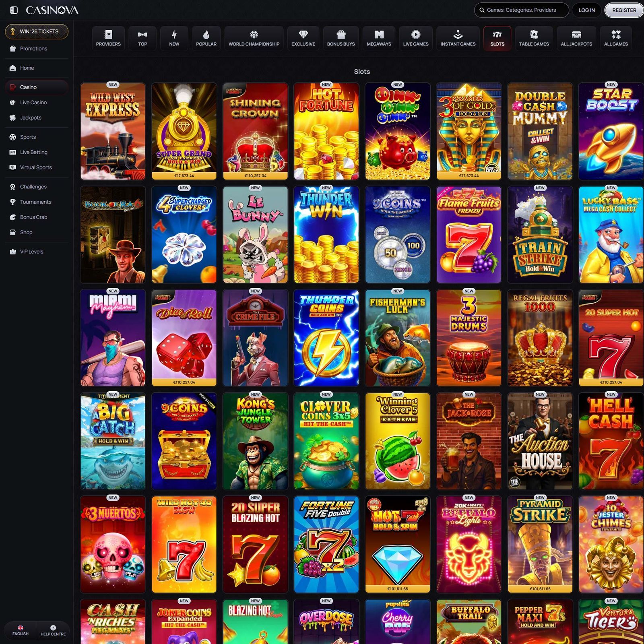Click the Live Casino sidebar icon

tap(12, 103)
